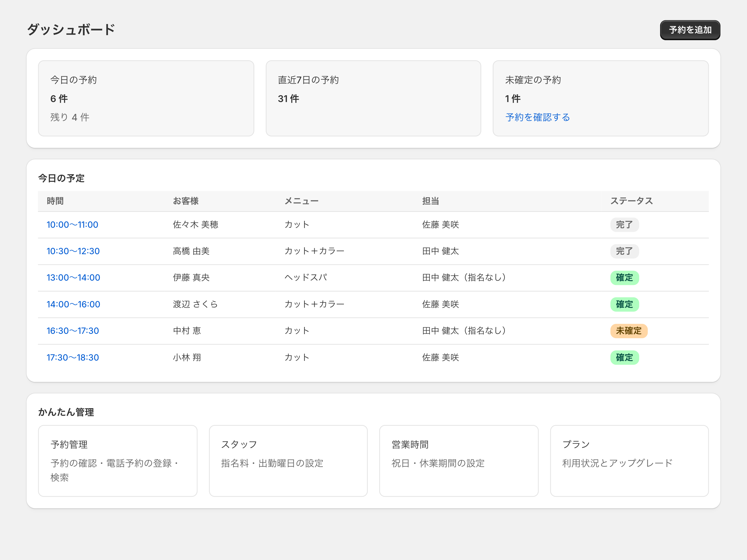The width and height of the screenshot is (747, 560).
Task: Click staff 田中 健太 in 高橋 由美 row
Action: pyautogui.click(x=440, y=251)
